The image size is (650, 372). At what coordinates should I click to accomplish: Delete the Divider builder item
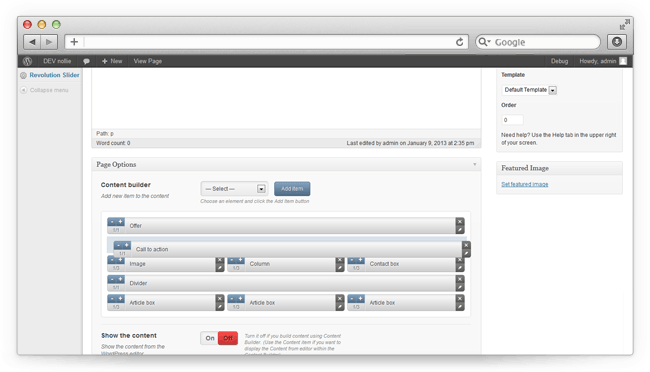[x=460, y=279]
